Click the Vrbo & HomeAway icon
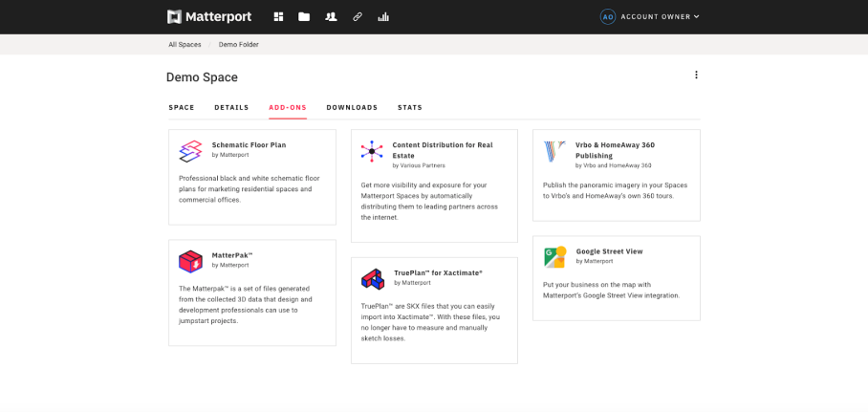The width and height of the screenshot is (868, 412). [x=554, y=151]
